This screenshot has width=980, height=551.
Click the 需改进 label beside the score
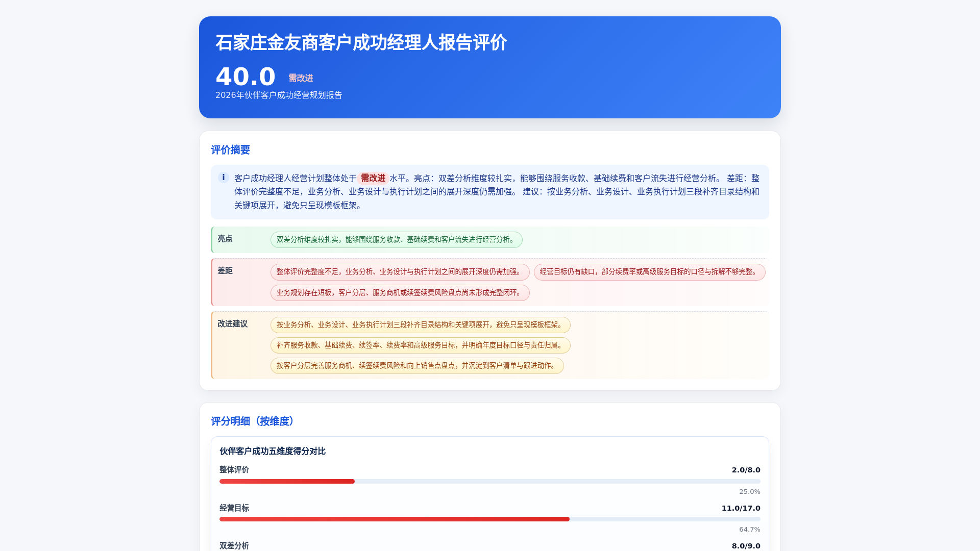click(301, 78)
